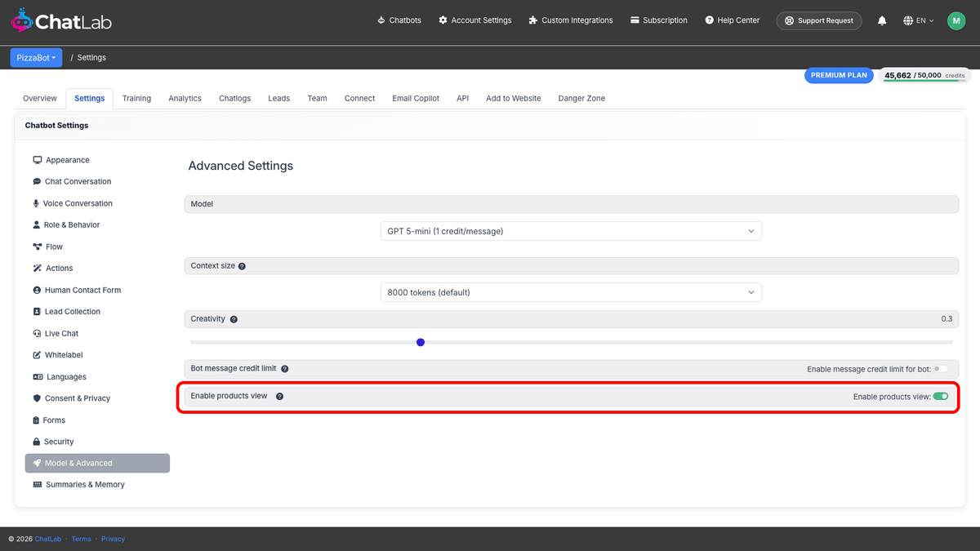Image resolution: width=980 pixels, height=551 pixels.
Task: Click the Creativity slider handle
Action: click(421, 342)
